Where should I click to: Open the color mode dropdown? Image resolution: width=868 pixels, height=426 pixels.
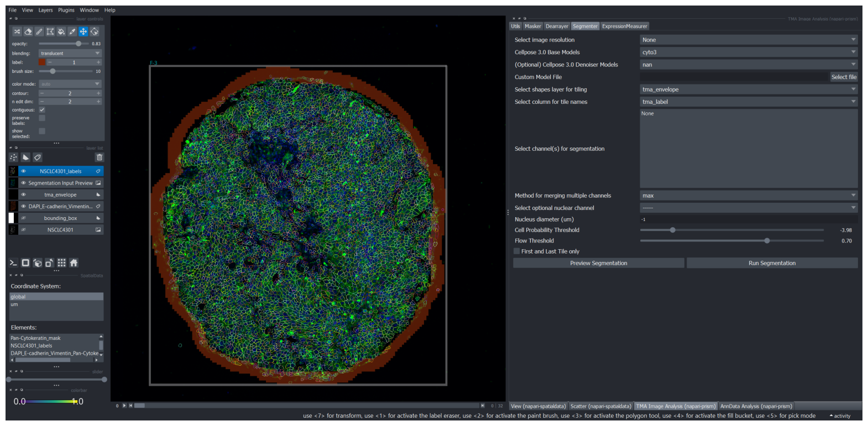point(70,84)
